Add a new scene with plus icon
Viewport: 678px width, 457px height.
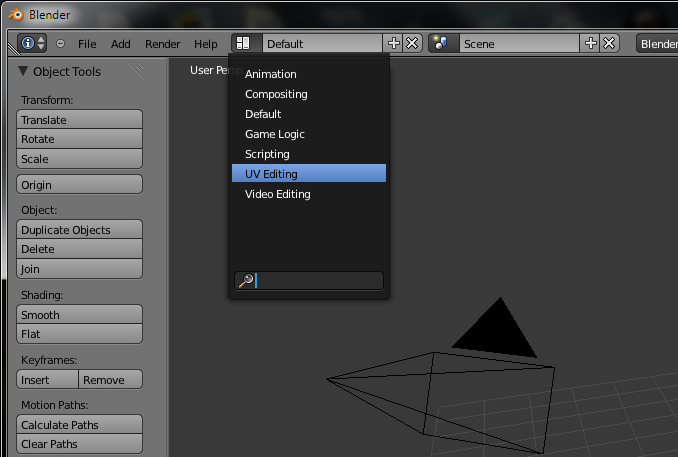coord(590,44)
